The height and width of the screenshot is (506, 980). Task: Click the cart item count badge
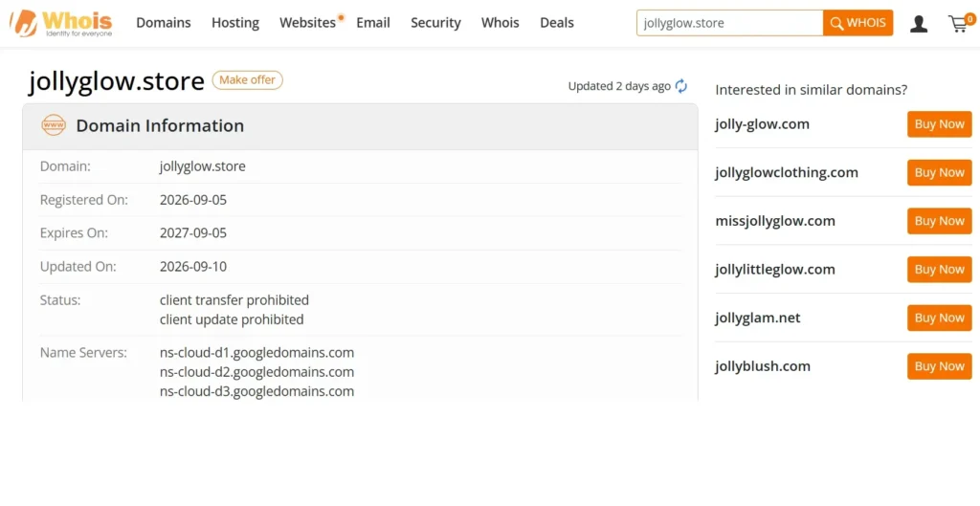(970, 19)
